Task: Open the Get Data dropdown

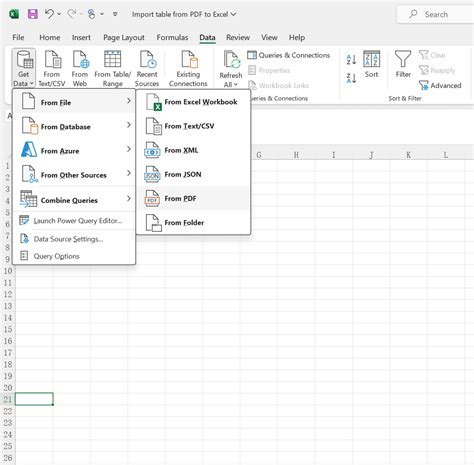Action: coord(23,68)
